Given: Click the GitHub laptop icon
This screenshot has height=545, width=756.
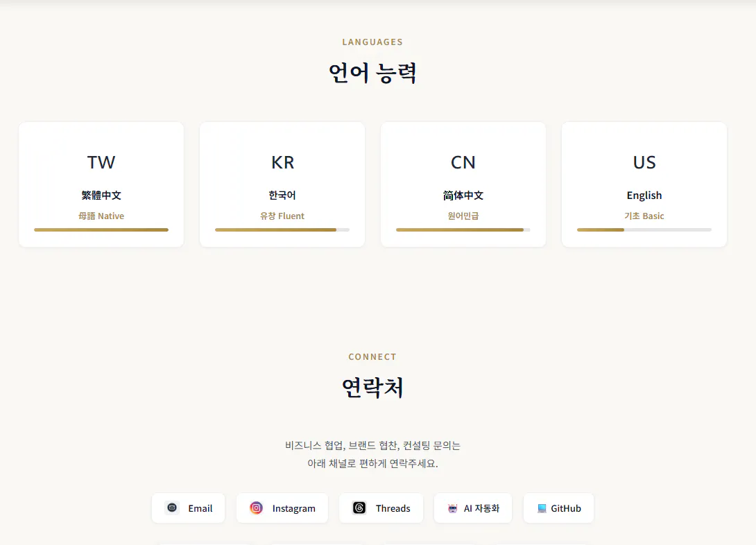Looking at the screenshot, I should tap(539, 508).
